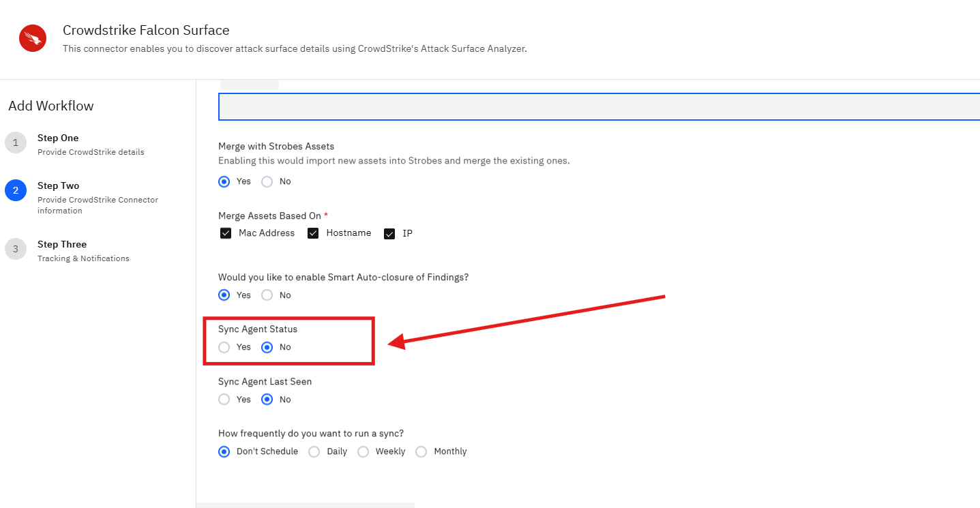This screenshot has width=980, height=508.
Task: Click the 'How frequently do you want to run a sync?' label
Action: click(311, 433)
